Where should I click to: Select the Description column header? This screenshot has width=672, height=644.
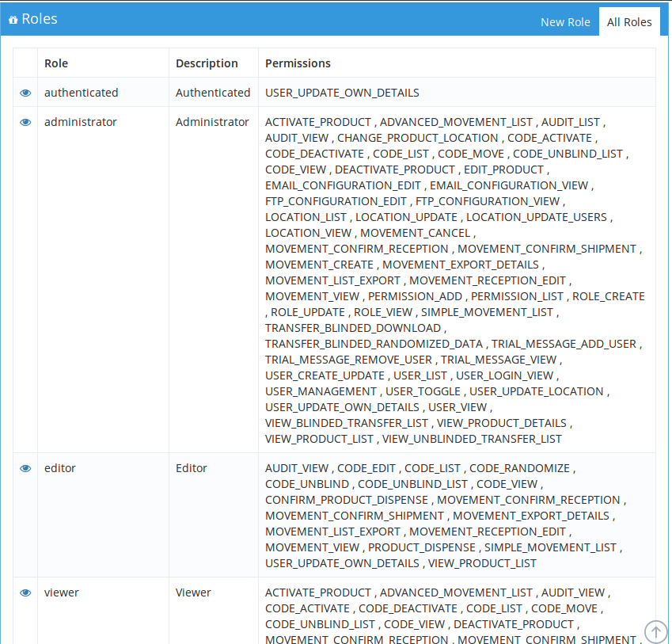[x=207, y=63]
